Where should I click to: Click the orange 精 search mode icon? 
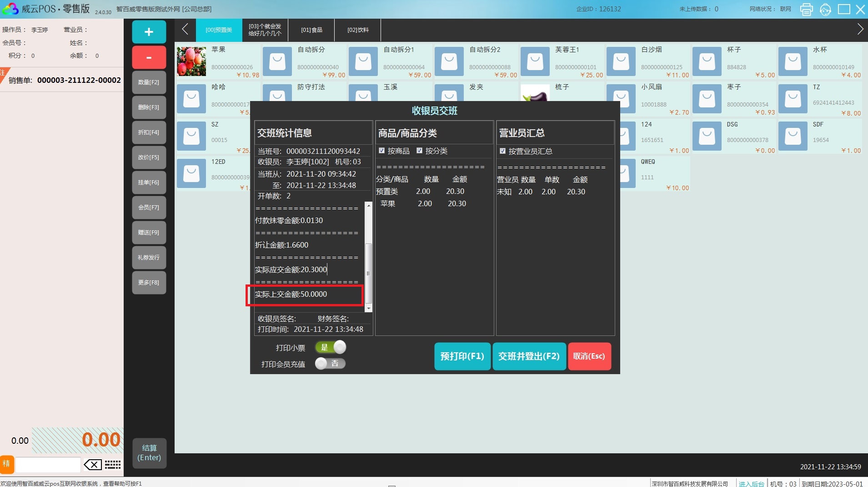point(7,464)
